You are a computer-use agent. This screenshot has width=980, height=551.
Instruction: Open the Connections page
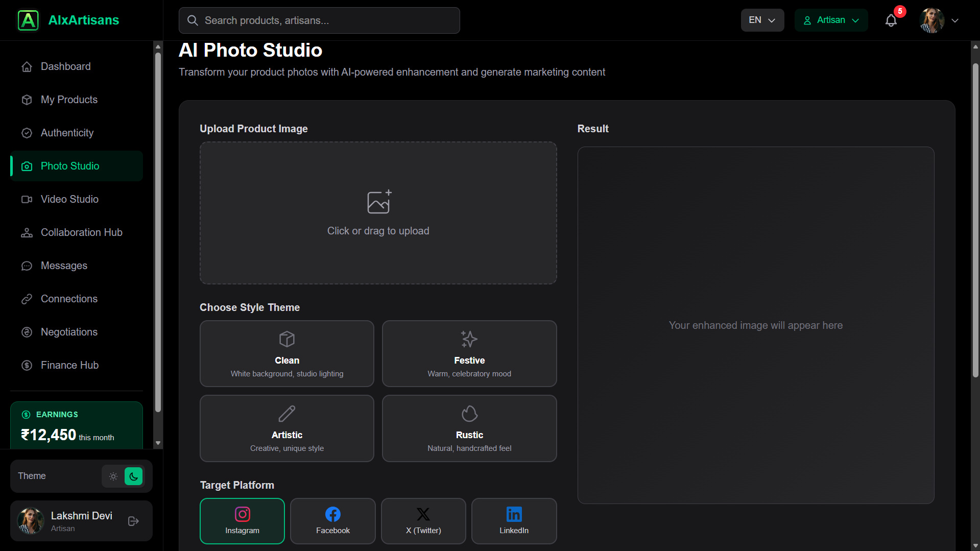tap(77, 299)
